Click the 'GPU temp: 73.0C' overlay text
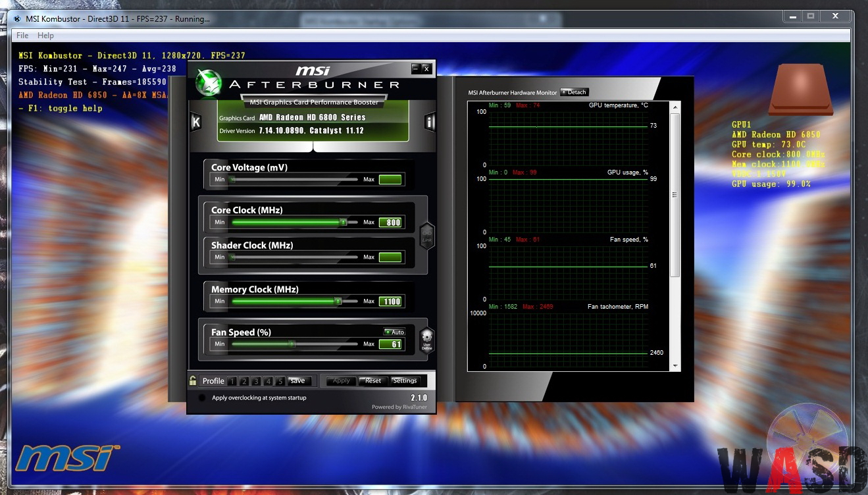The width and height of the screenshot is (868, 495). point(769,144)
